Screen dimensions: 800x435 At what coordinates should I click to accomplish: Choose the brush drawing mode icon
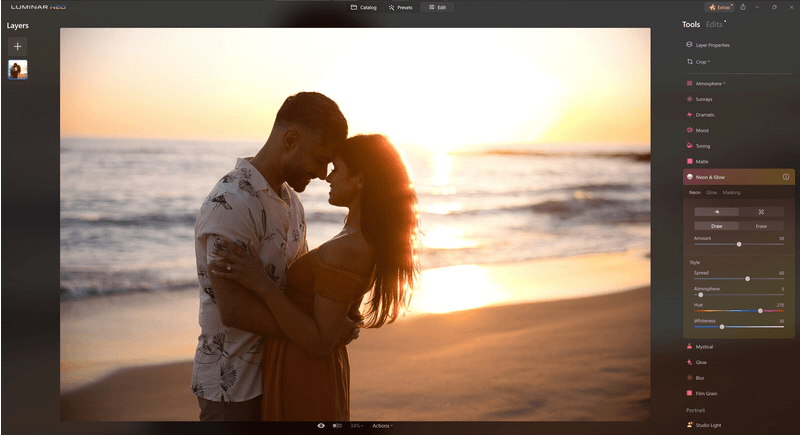(716, 212)
